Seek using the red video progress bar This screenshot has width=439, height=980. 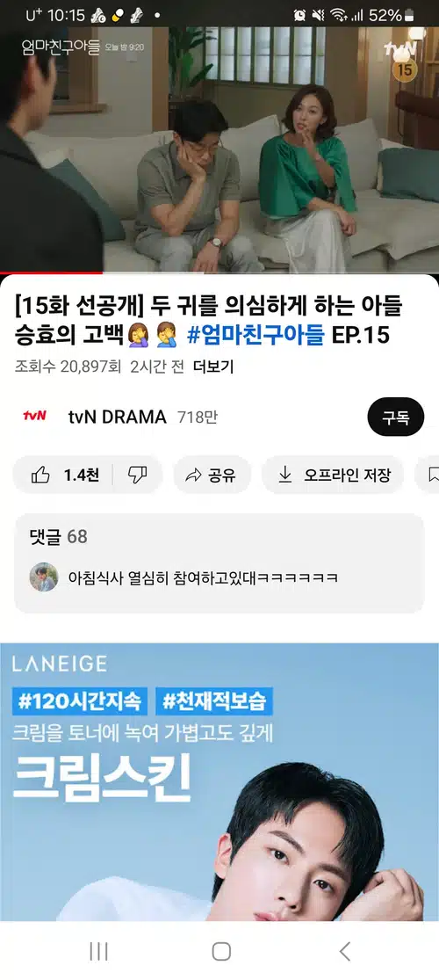coord(219,273)
